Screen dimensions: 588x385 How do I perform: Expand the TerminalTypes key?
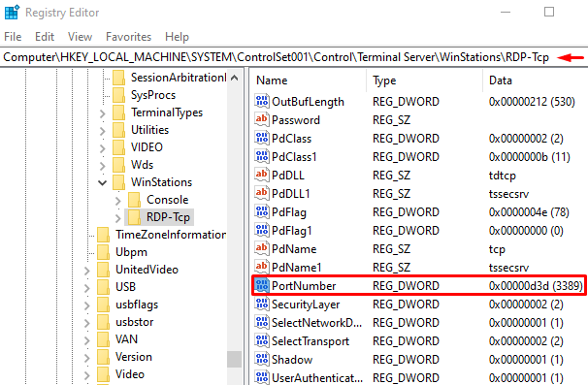(x=103, y=113)
